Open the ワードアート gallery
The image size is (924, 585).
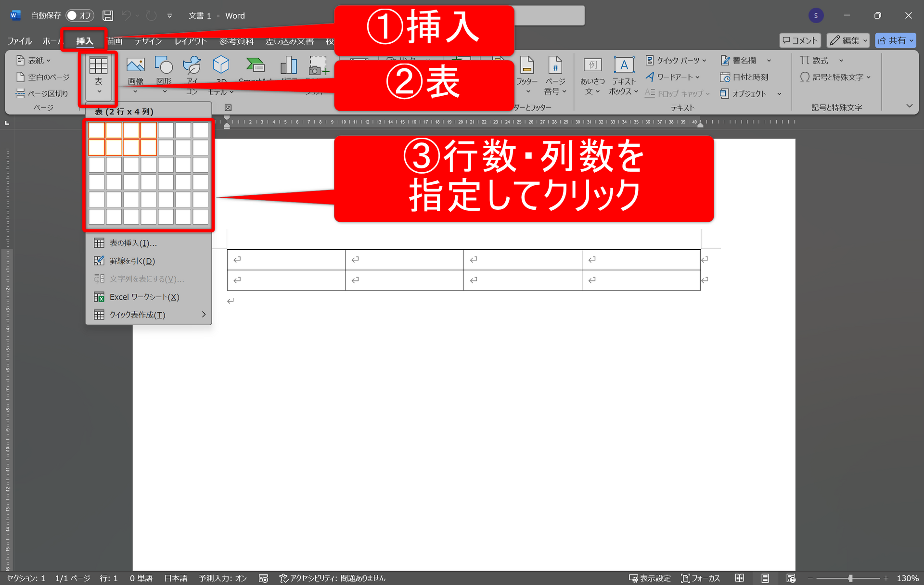point(673,77)
